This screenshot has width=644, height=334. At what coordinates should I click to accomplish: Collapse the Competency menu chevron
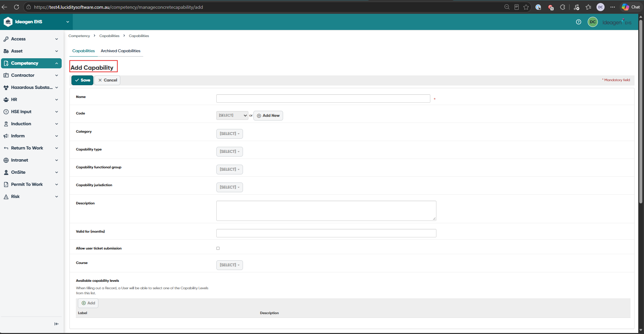coord(57,63)
